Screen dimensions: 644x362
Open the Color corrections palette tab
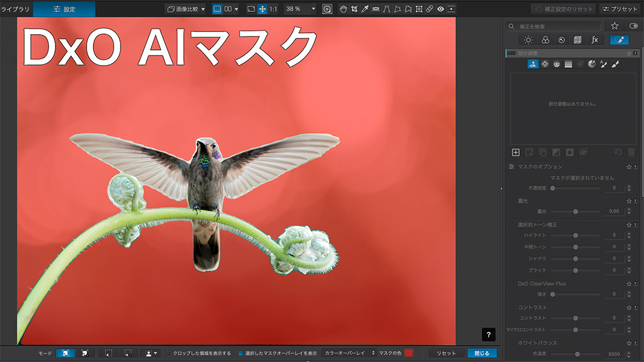(546, 40)
